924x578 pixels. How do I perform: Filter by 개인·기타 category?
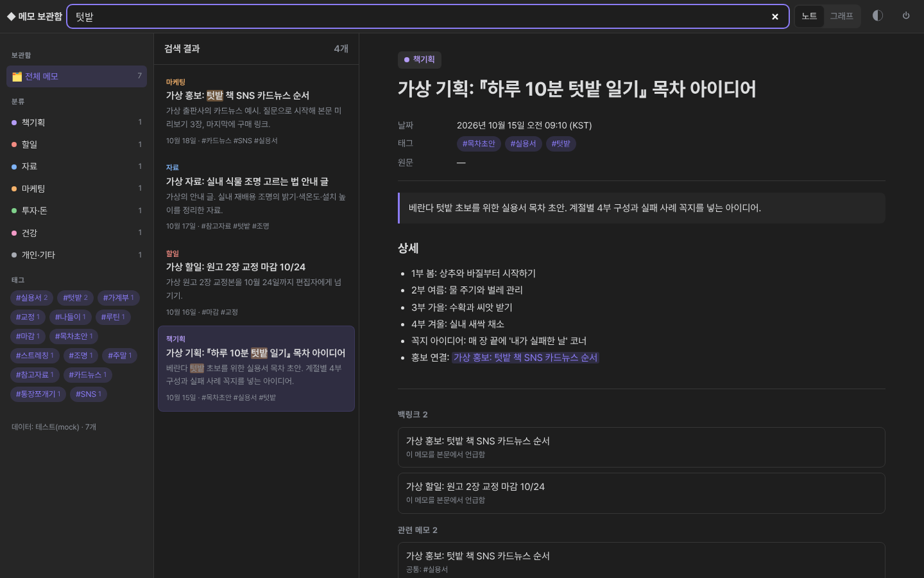click(76, 255)
